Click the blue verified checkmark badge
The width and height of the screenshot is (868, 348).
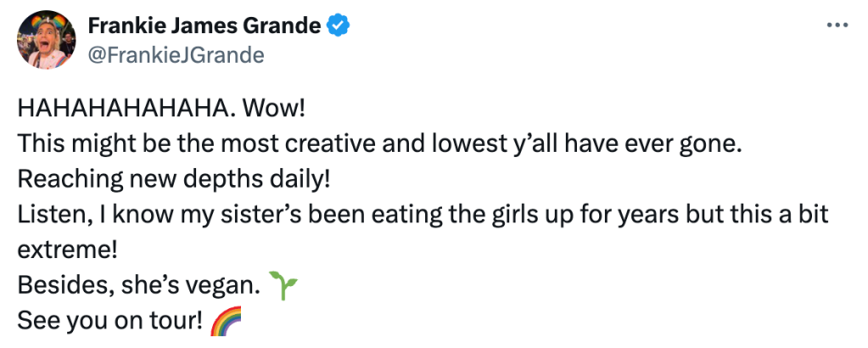[x=339, y=26]
